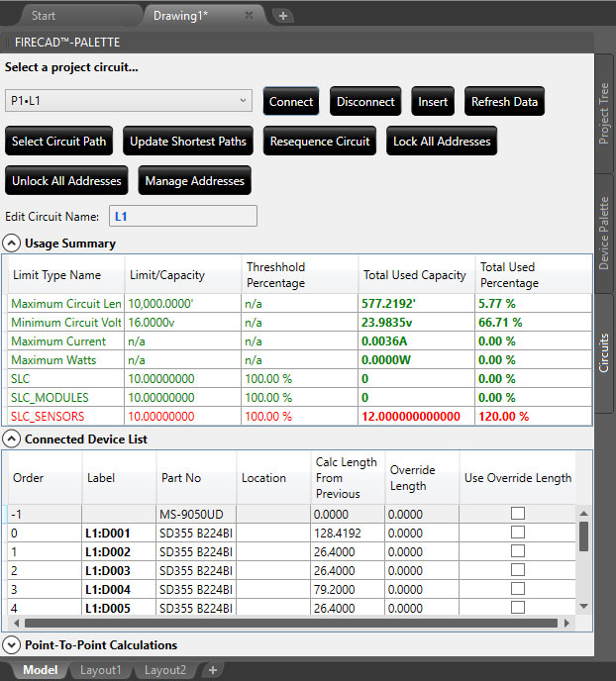Open Manage Addresses
This screenshot has width=616, height=681.
click(x=194, y=180)
